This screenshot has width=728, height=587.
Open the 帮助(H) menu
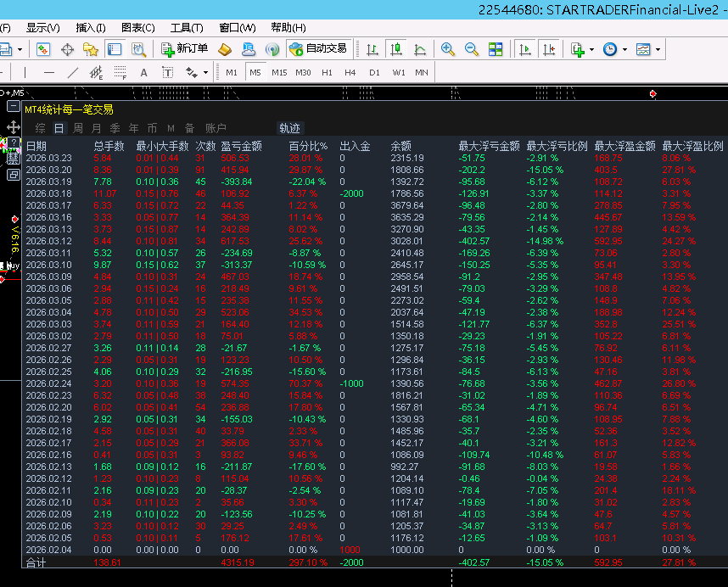288,28
